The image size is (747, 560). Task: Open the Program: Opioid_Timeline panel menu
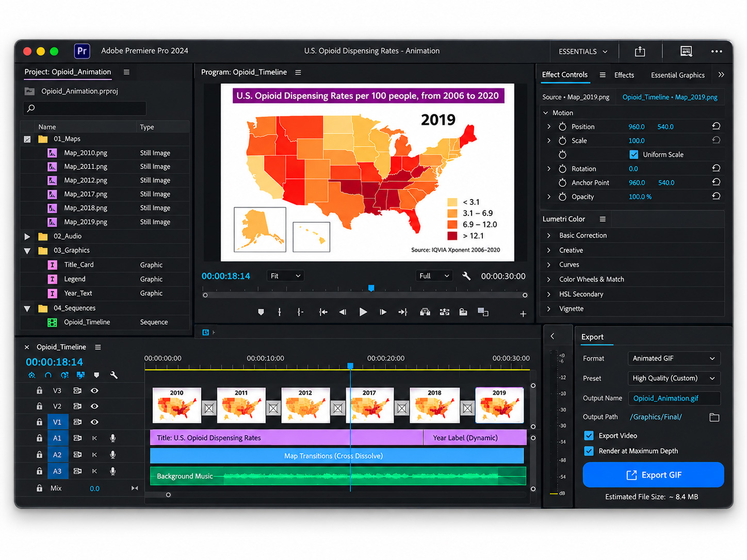click(x=298, y=72)
